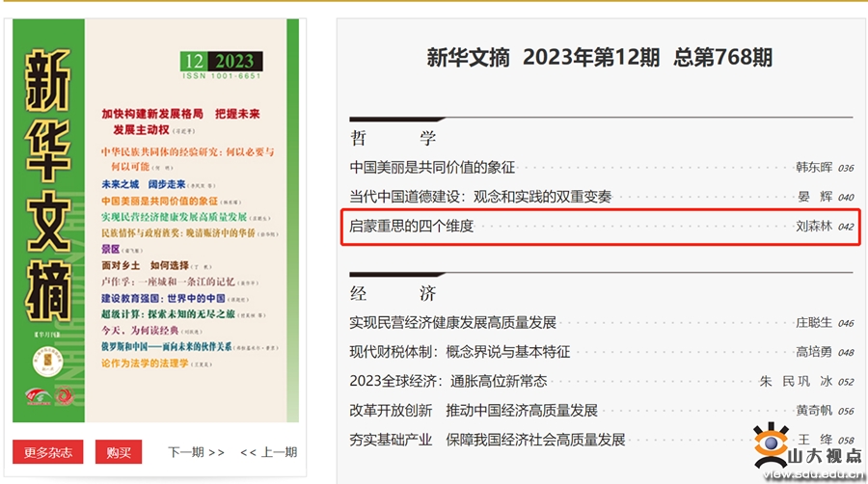Click the 哲学 section heading
This screenshot has width=868, height=484.
pos(393,137)
